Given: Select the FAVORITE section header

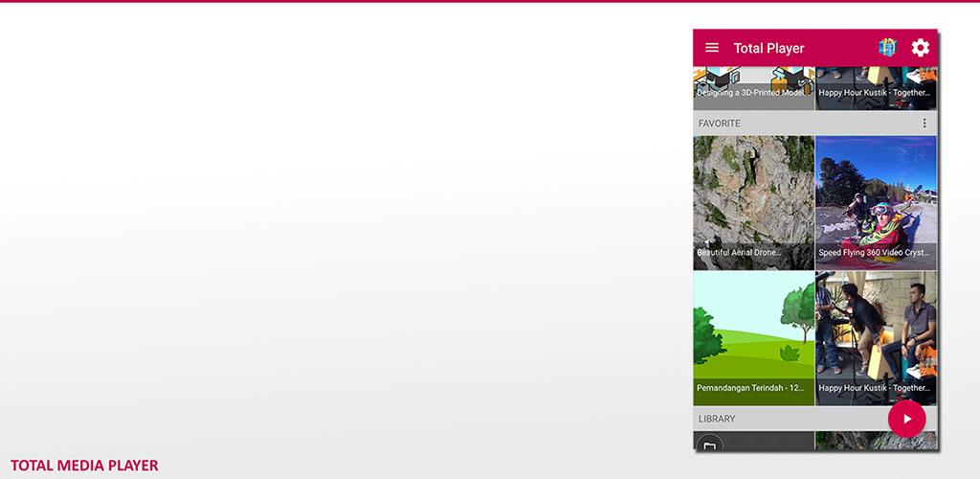Looking at the screenshot, I should 720,124.
